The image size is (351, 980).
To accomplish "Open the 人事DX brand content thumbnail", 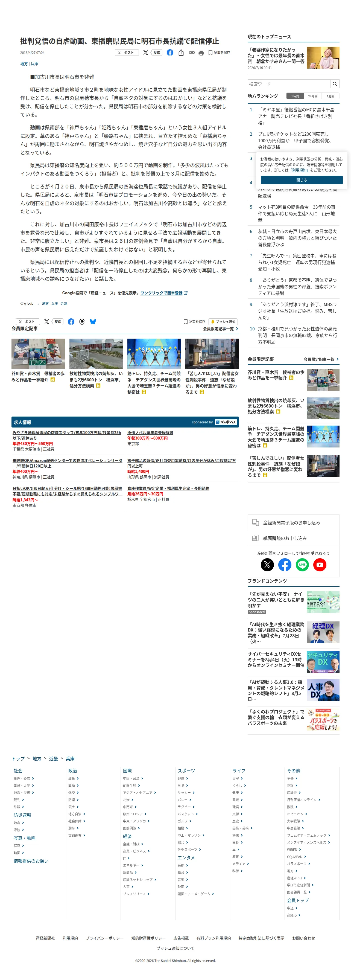I will [323, 690].
